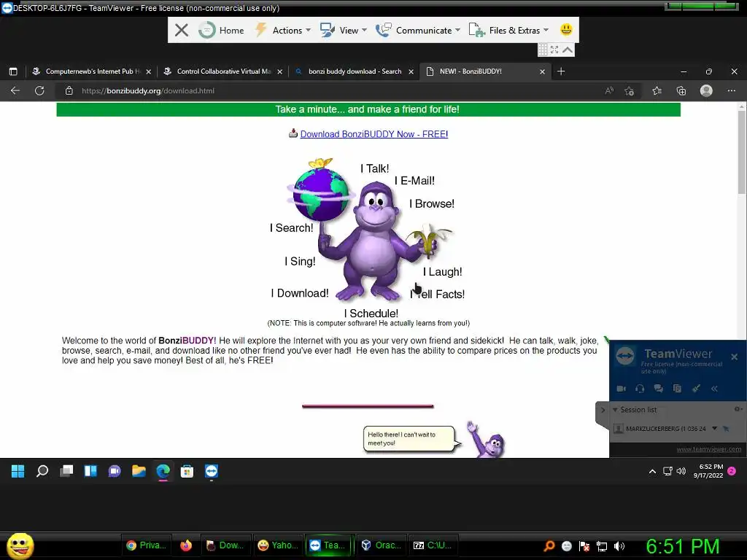Close the TeamViewer side panel
Image resolution: width=747 pixels, height=560 pixels.
(x=734, y=357)
